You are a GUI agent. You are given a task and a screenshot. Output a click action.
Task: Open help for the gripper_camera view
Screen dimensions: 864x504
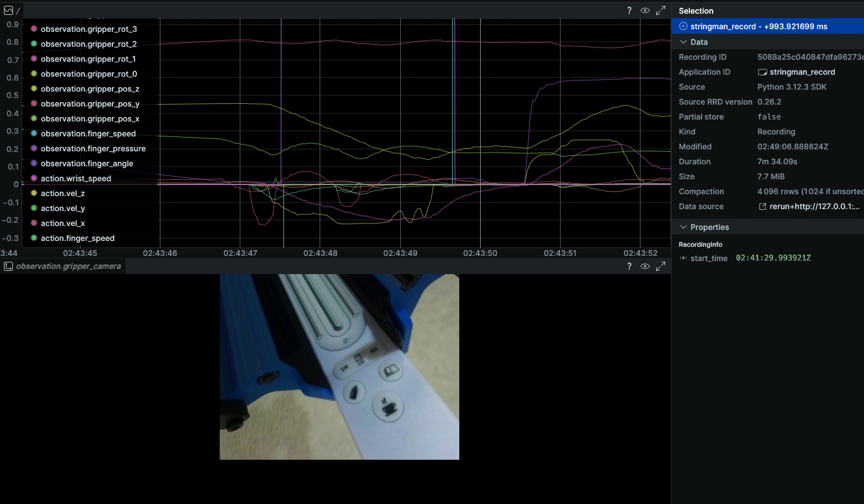click(629, 266)
